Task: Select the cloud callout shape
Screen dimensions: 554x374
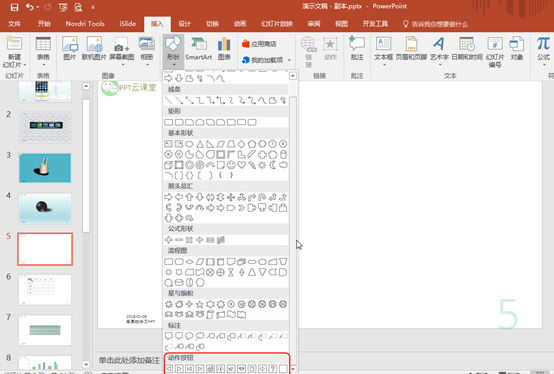Action: pyautogui.click(x=200, y=336)
